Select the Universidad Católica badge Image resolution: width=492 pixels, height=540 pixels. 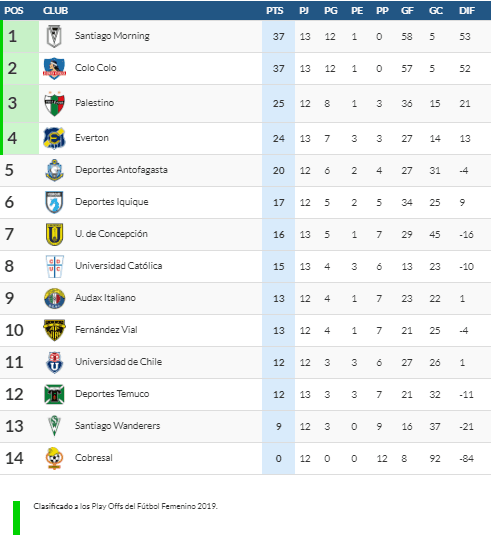(54, 266)
